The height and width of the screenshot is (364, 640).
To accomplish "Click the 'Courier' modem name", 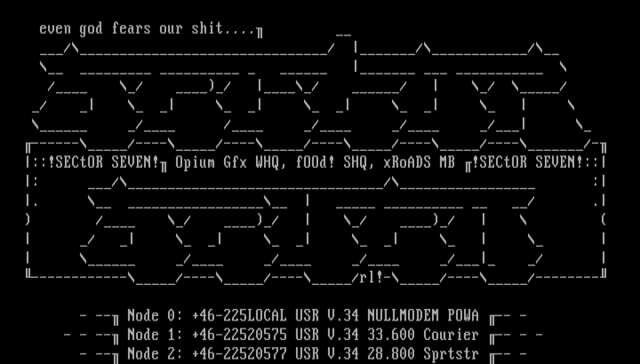I will 452,335.
